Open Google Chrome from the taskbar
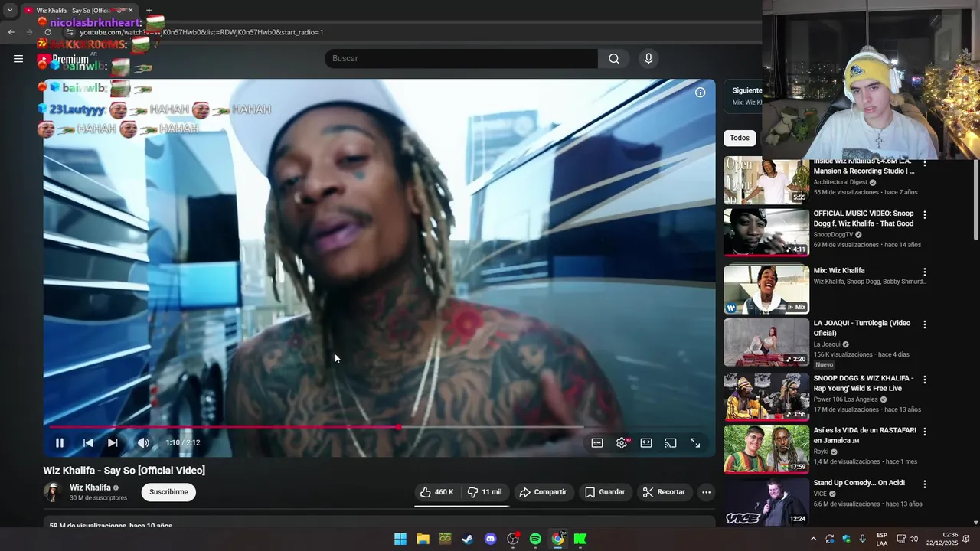 [x=558, y=539]
